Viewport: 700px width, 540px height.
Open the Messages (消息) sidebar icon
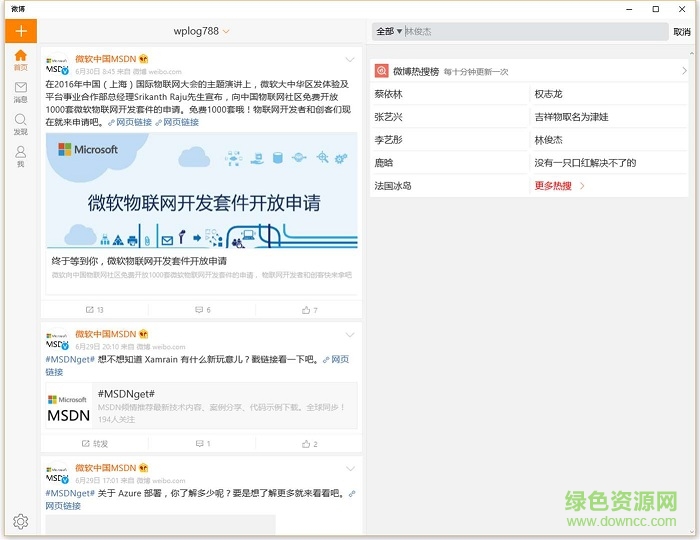click(20, 93)
